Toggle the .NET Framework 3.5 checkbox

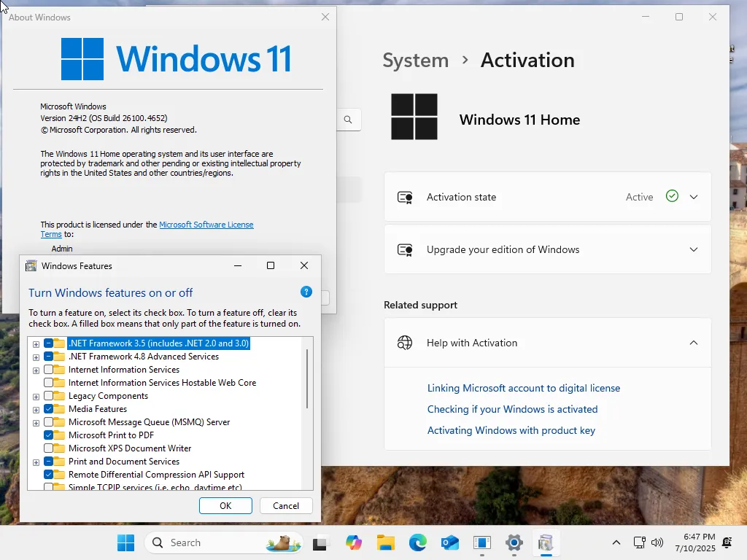pos(49,343)
